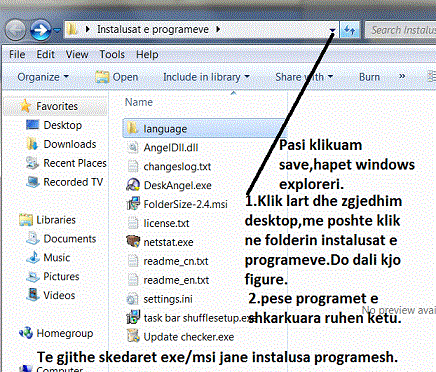
Task: Click the task bar shufflesetup.exe icon
Action: [133, 318]
